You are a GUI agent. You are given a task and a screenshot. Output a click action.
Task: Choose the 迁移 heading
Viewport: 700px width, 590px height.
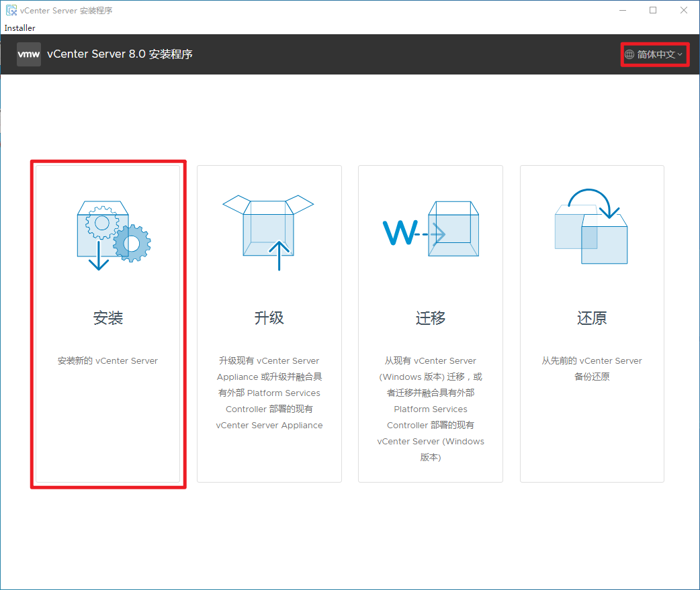[x=431, y=318]
